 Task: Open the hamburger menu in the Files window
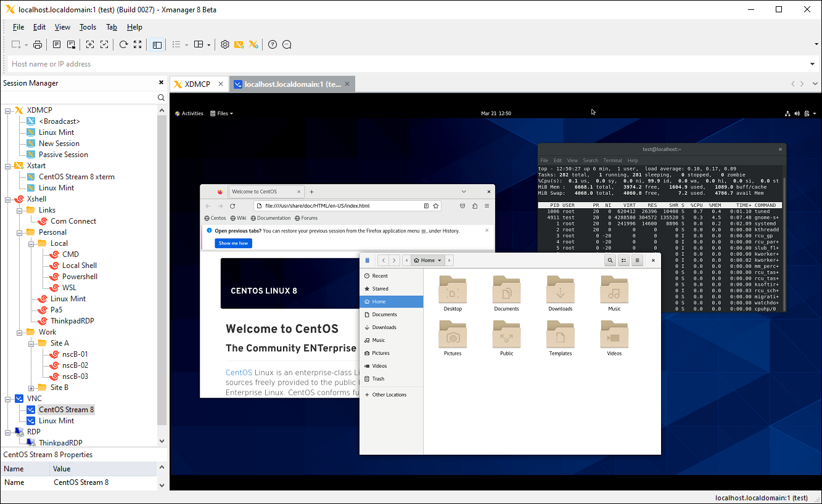638,260
